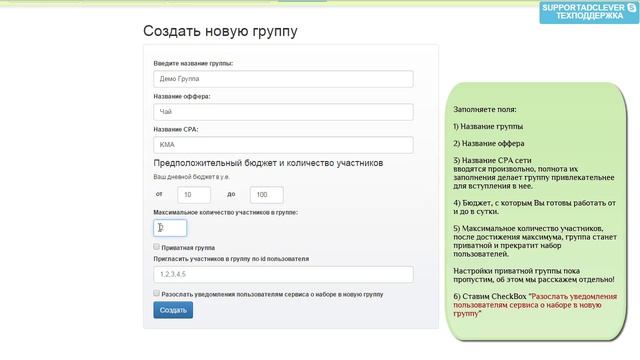Click label 'Пригласить участников в группу по id пользователя'

231,259
